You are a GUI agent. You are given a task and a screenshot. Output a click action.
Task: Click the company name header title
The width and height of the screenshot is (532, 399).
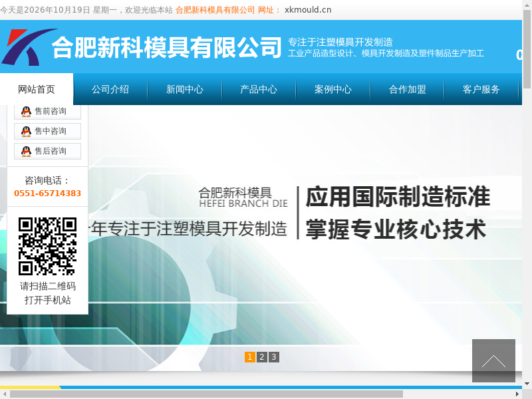click(x=167, y=47)
